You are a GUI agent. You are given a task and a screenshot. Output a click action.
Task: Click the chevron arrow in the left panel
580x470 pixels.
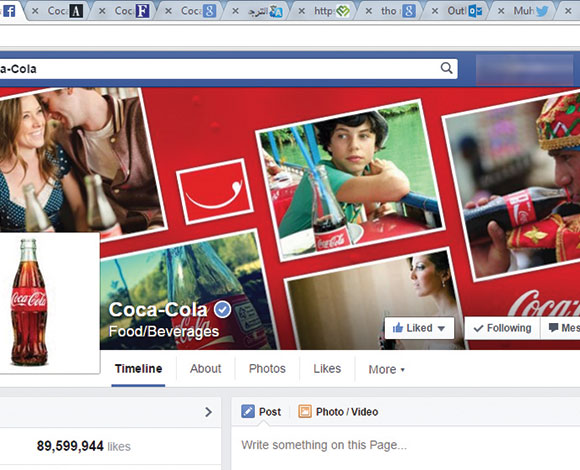[209, 412]
